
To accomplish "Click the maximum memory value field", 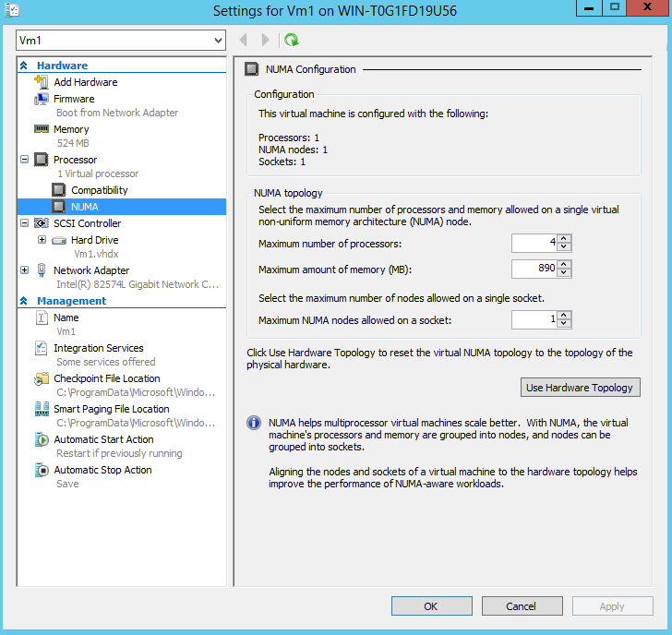I will (534, 269).
